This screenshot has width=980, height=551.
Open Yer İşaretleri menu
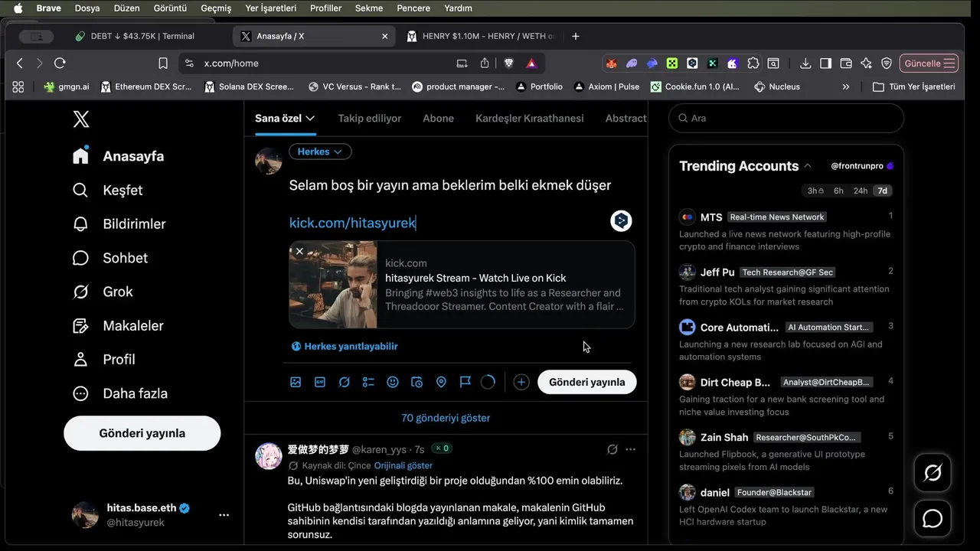[270, 8]
